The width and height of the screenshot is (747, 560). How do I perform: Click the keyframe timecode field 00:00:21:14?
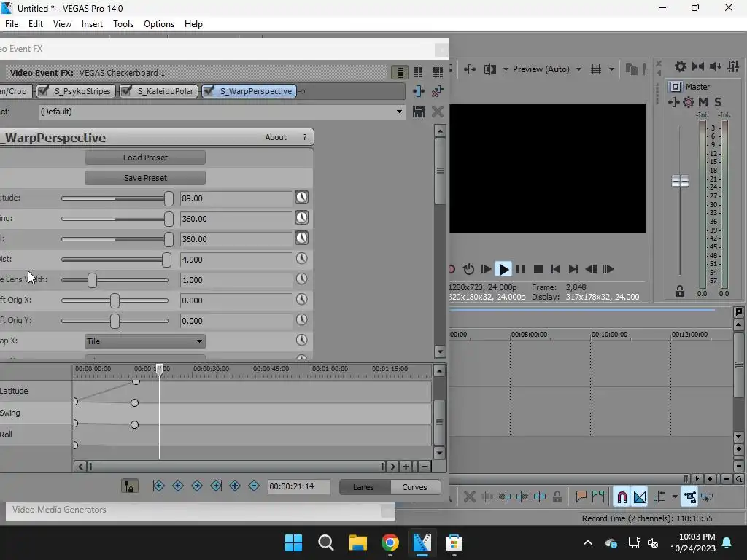[x=298, y=486]
